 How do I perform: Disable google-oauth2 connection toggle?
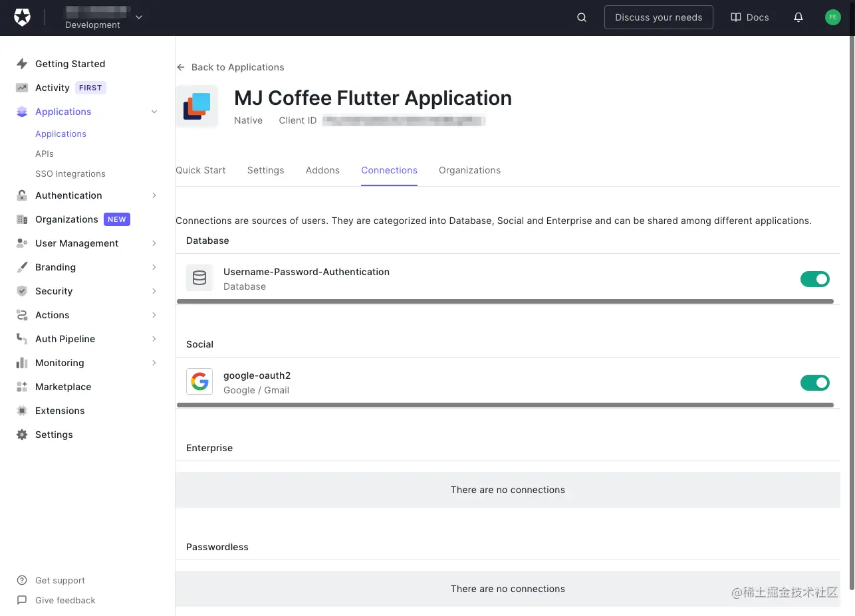pos(815,383)
